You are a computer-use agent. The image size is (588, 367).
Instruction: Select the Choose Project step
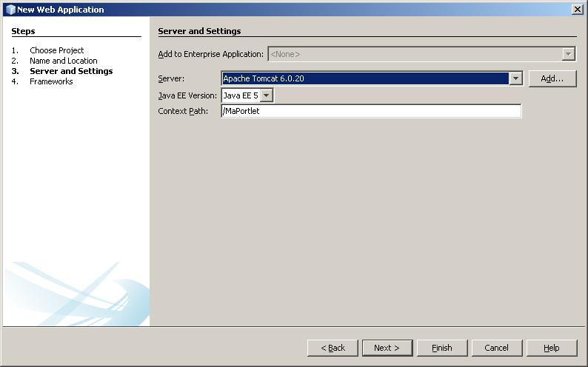point(57,50)
